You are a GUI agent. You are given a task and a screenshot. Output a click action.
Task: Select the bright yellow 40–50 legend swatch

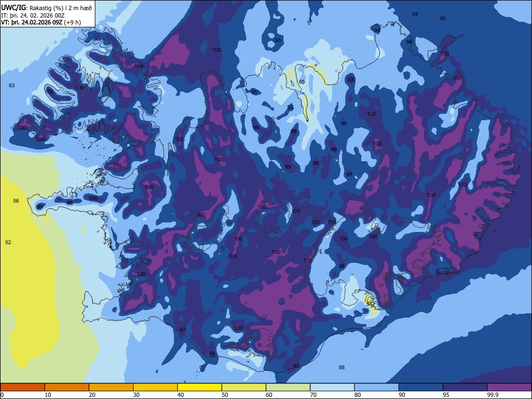pyautogui.click(x=199, y=387)
